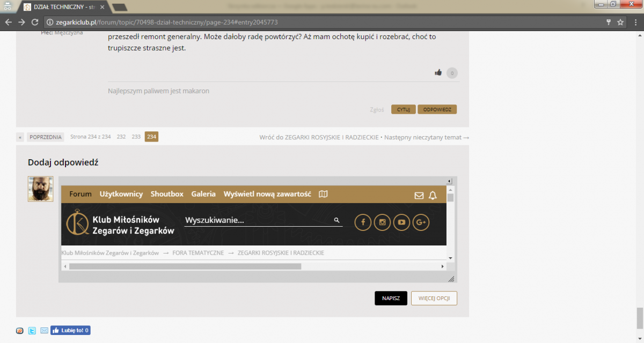644x343 pixels.
Task: Open notifications bell icon
Action: pos(433,196)
